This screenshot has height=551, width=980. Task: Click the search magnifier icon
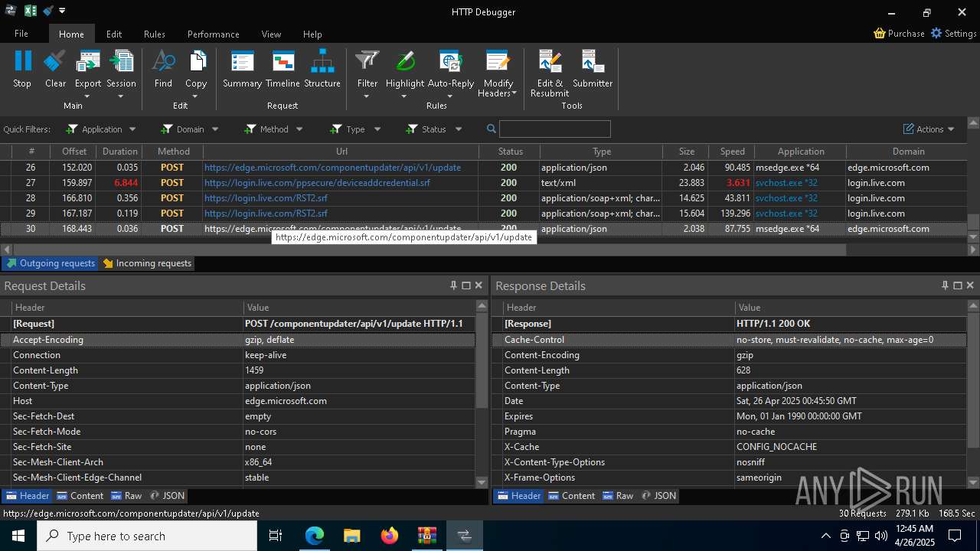492,129
